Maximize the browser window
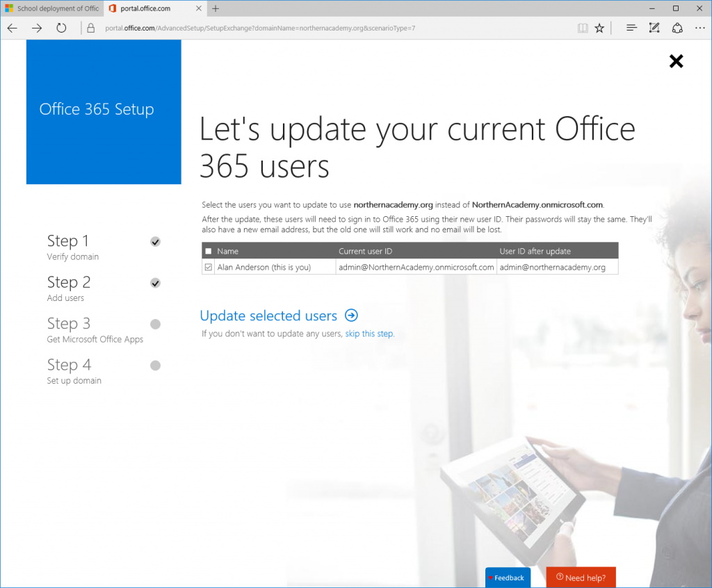 (x=676, y=8)
